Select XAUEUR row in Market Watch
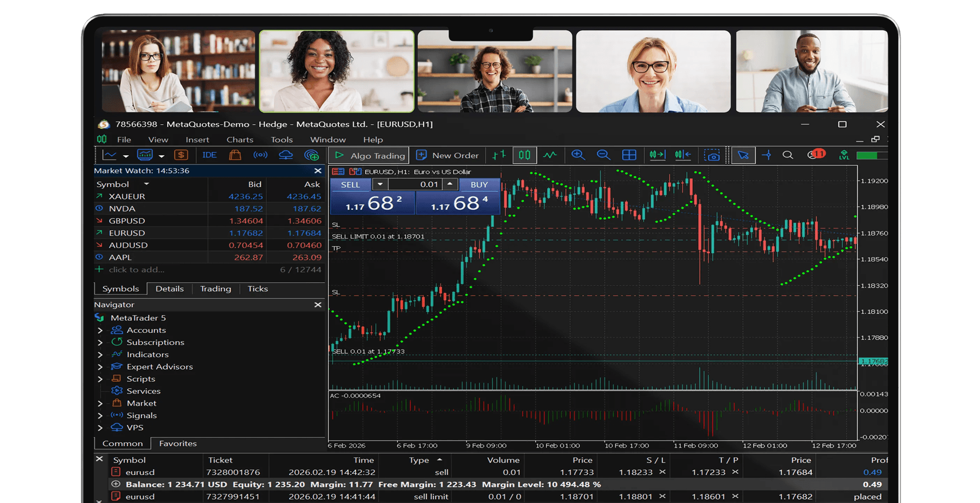 pyautogui.click(x=208, y=197)
